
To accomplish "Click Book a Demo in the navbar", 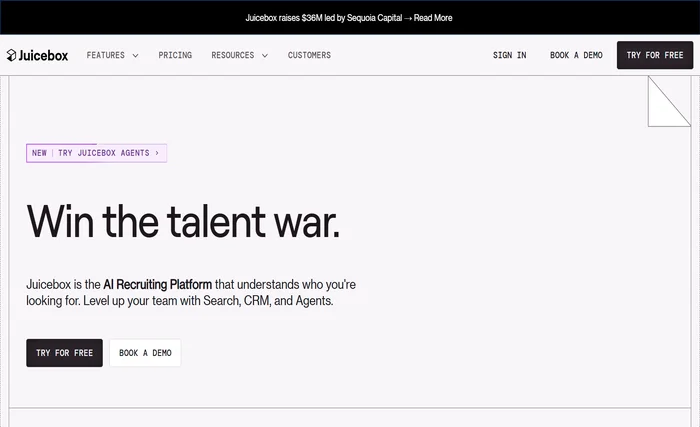I will coord(576,55).
